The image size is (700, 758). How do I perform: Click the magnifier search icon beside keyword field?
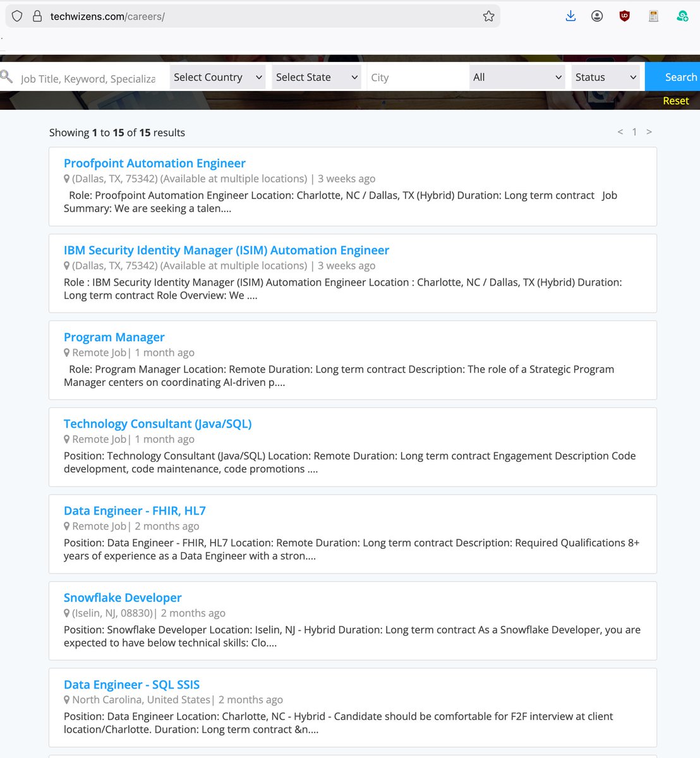[6, 77]
